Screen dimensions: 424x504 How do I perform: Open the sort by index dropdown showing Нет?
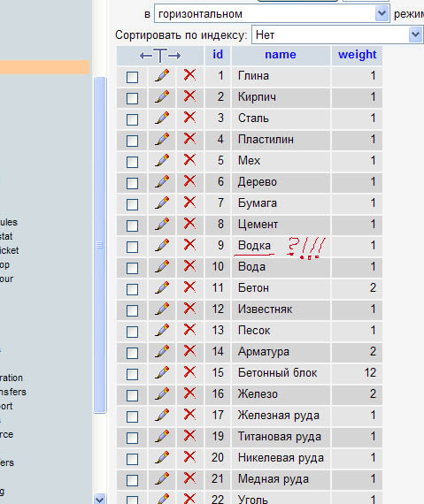pyautogui.click(x=338, y=34)
